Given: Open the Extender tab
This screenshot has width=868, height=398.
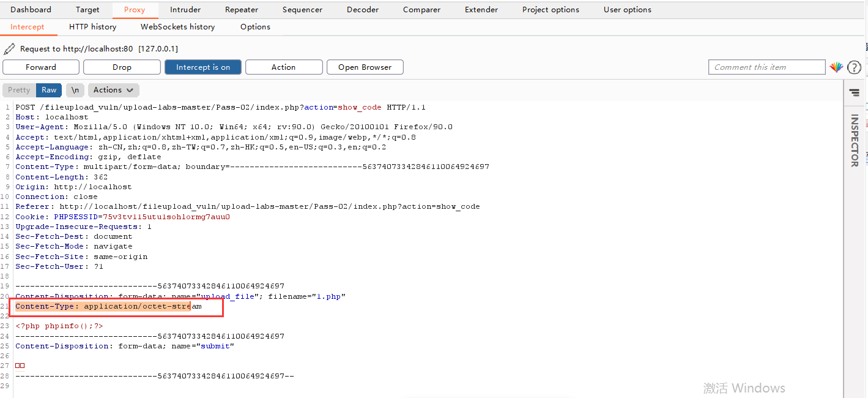Looking at the screenshot, I should point(481,10).
